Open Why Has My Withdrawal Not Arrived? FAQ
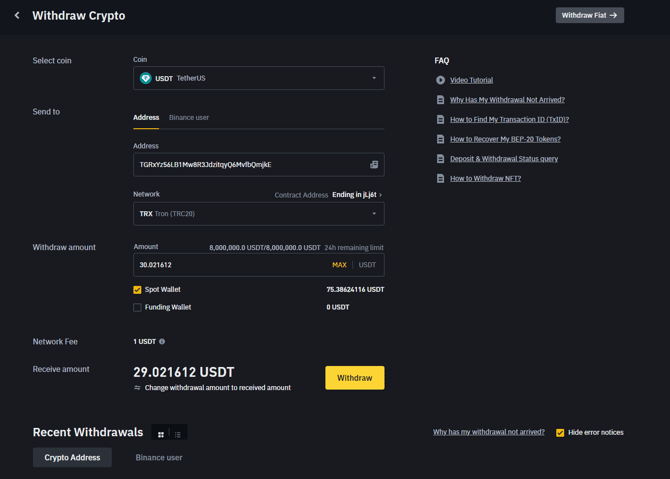This screenshot has width=670, height=479. pos(507,100)
